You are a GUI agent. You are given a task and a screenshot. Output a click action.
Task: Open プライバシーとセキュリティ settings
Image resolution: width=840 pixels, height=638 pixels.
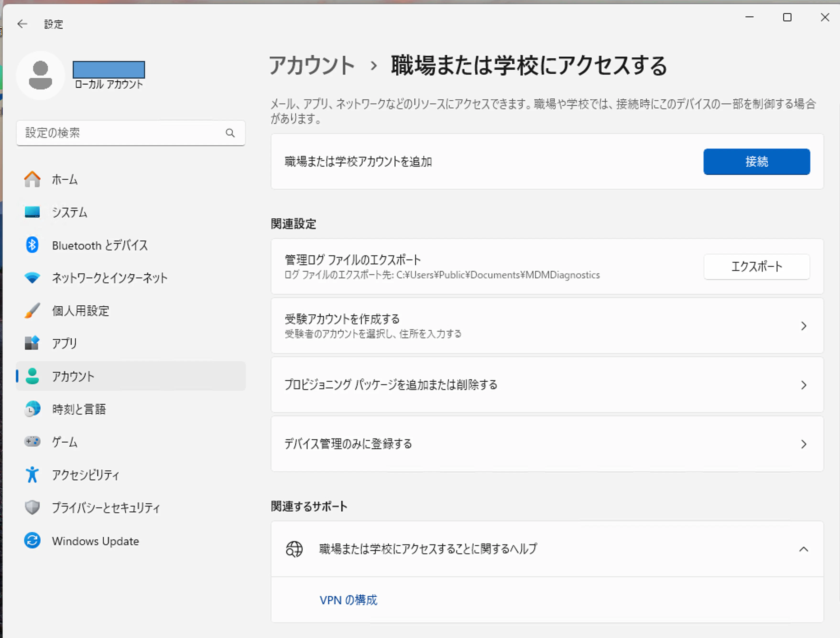131,507
